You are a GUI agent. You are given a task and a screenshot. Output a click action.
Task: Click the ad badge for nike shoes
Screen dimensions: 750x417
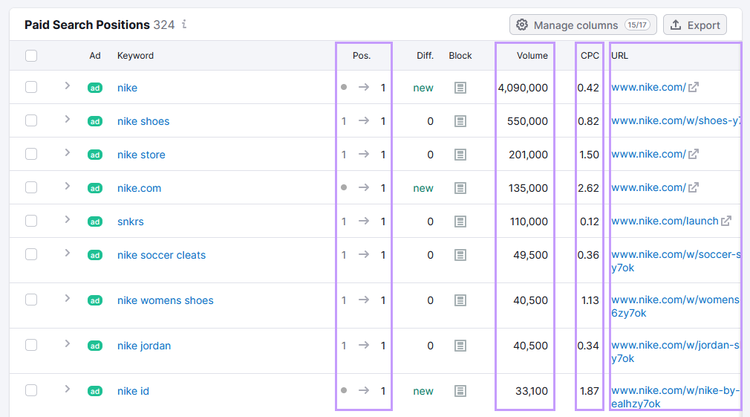coord(95,121)
